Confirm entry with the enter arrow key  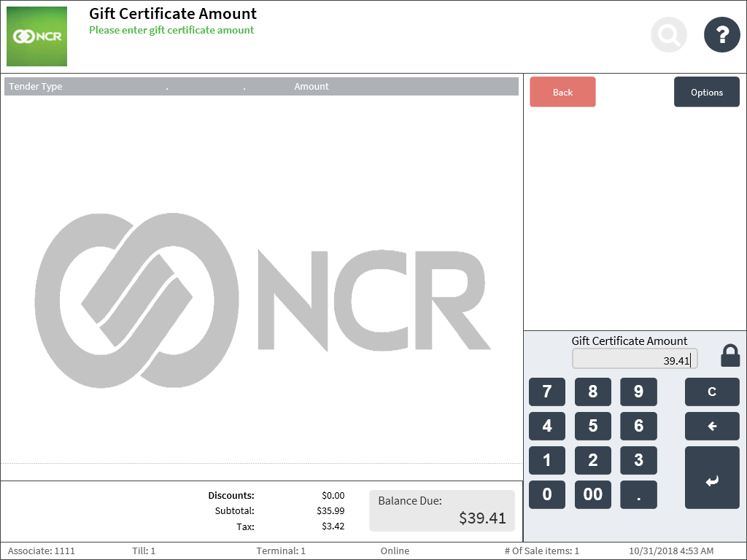[712, 478]
